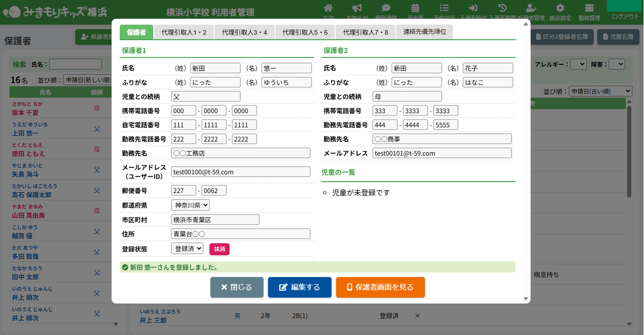Click the pink 抹消 button

(x=219, y=249)
